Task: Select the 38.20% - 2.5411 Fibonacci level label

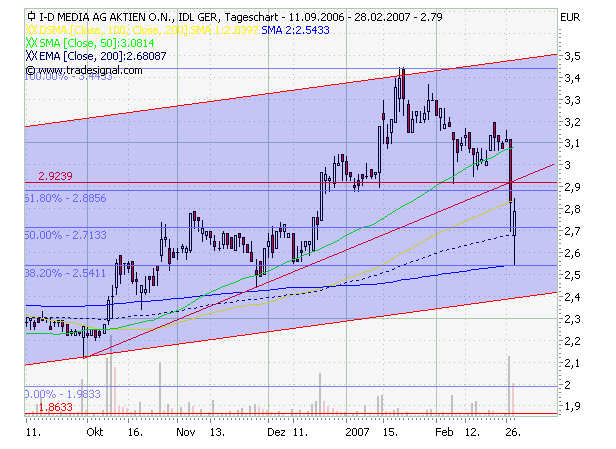Action: point(67,271)
